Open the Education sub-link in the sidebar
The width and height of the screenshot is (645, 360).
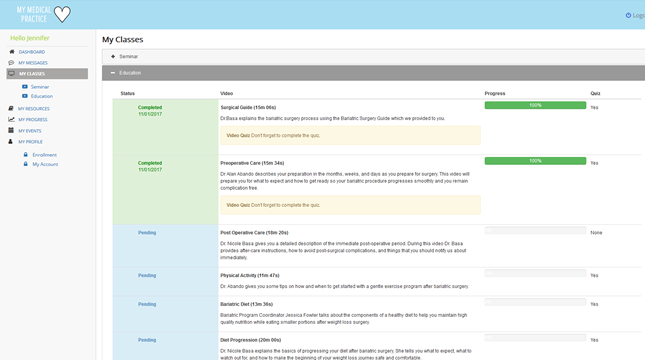(42, 96)
